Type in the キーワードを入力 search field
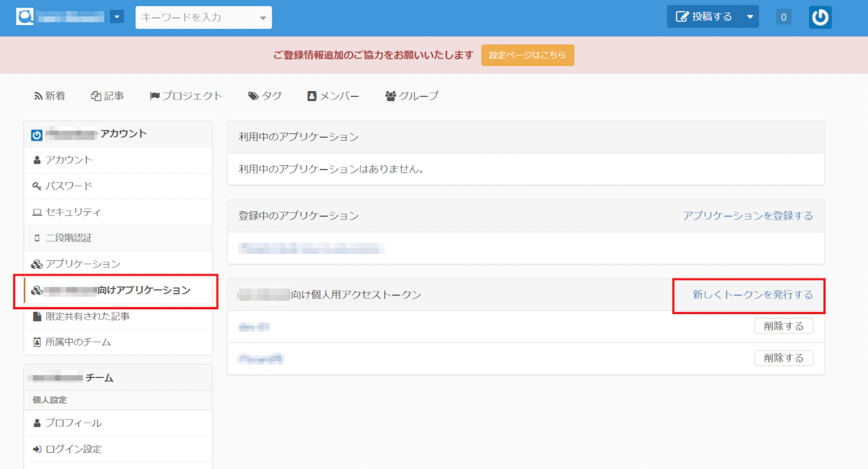868x469 pixels. (197, 17)
